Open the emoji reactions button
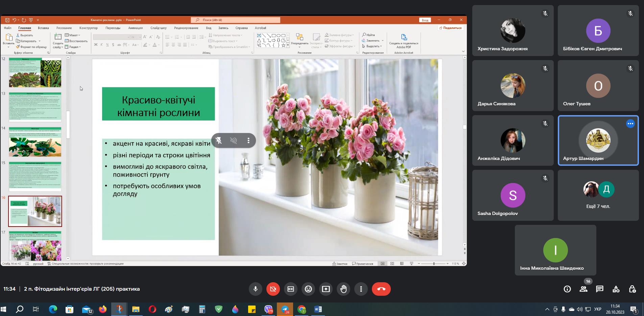The width and height of the screenshot is (644, 316). tap(308, 289)
